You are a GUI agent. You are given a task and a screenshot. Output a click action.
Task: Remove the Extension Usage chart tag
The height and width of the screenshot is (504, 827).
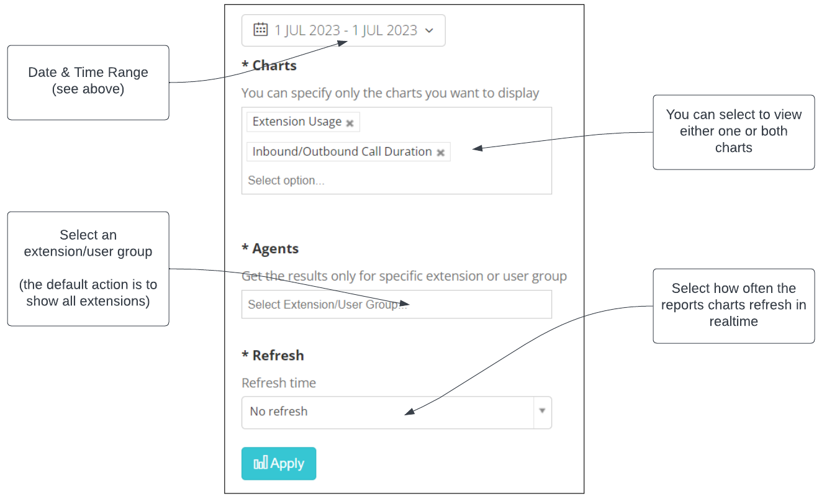(x=350, y=123)
